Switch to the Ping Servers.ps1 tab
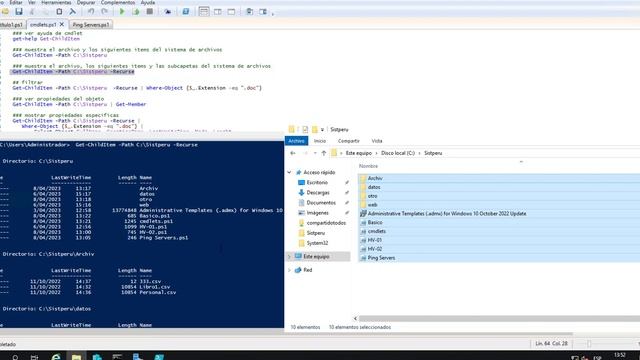Screen dimensions: 640x360 click(x=91, y=25)
